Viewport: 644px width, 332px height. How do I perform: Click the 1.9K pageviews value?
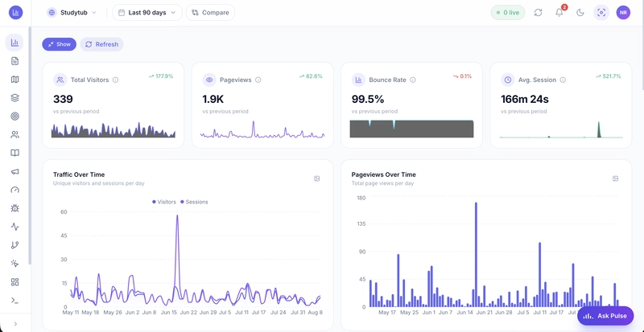pos(213,100)
